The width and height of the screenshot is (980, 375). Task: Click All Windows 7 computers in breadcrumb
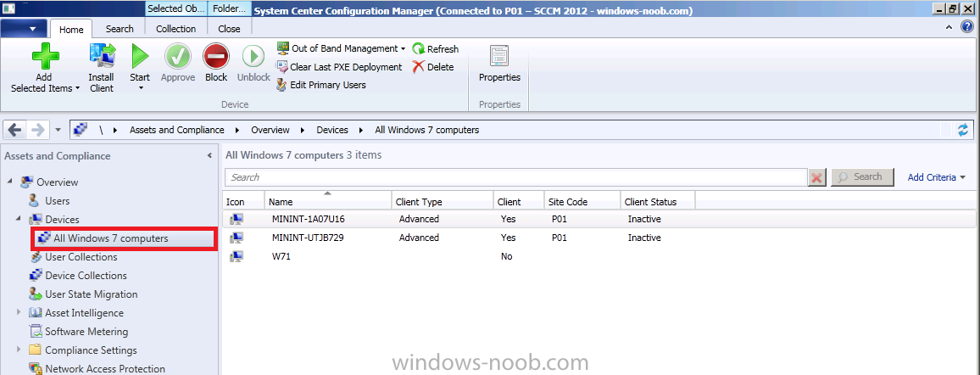pos(427,130)
